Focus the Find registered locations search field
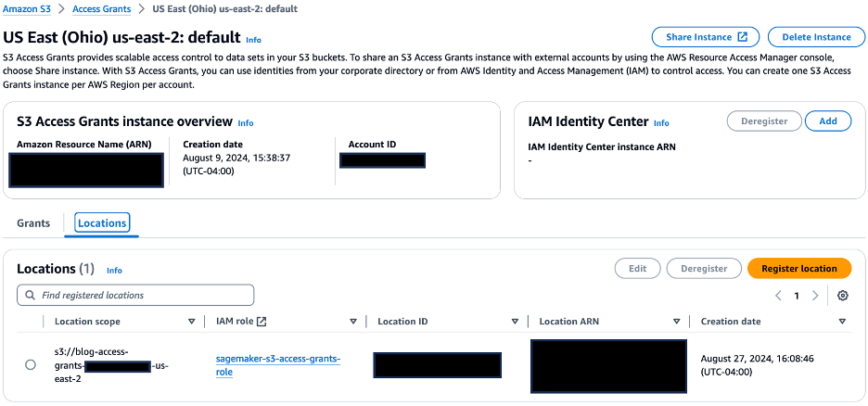 click(x=135, y=296)
